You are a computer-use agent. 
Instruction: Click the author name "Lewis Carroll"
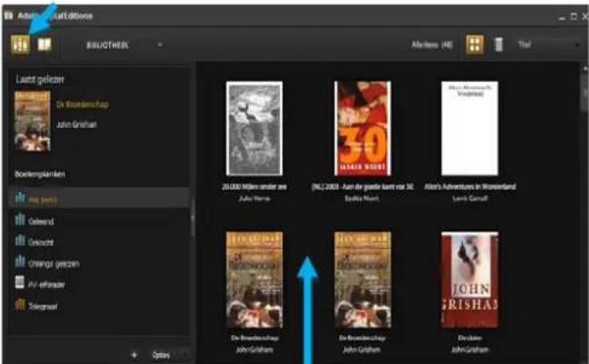click(x=470, y=198)
